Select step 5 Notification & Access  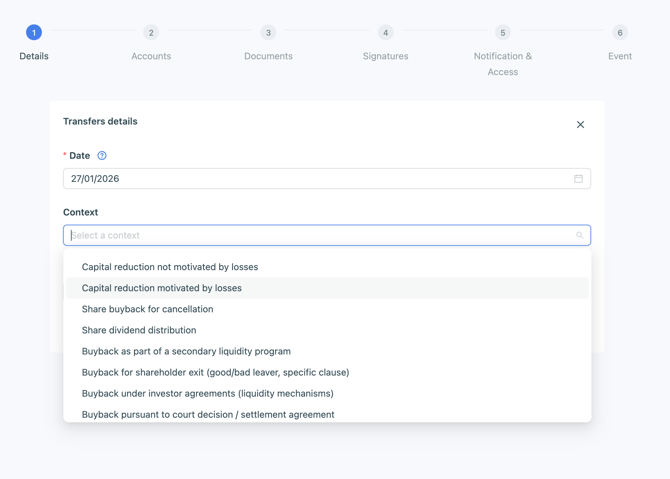(502, 33)
